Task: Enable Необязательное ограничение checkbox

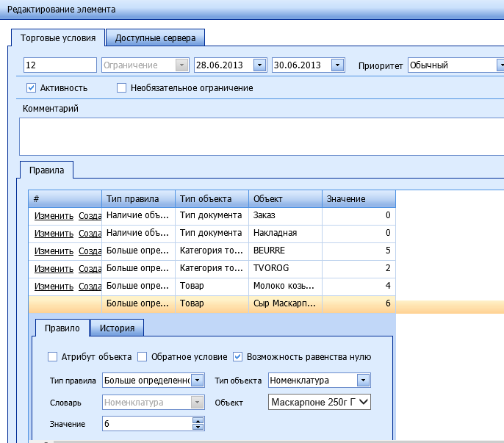Action: [122, 88]
